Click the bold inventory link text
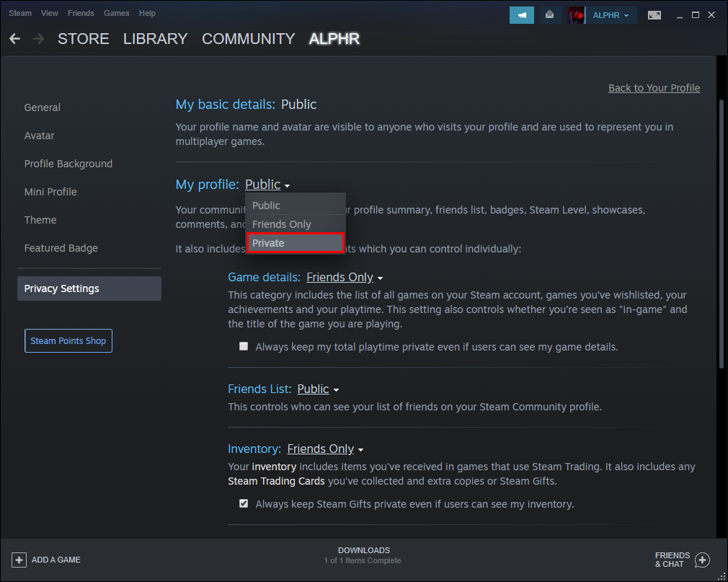This screenshot has width=728, height=582. coord(275,467)
